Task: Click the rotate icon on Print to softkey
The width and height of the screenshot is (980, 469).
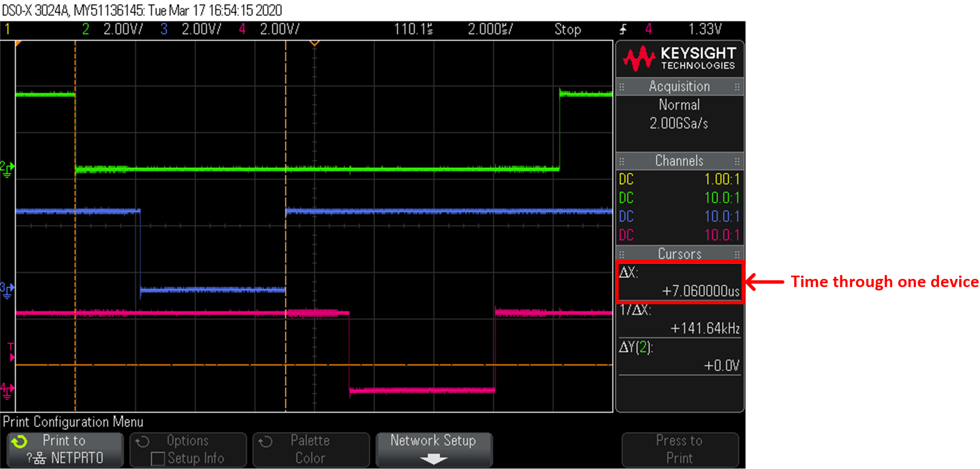Action: click(20, 442)
